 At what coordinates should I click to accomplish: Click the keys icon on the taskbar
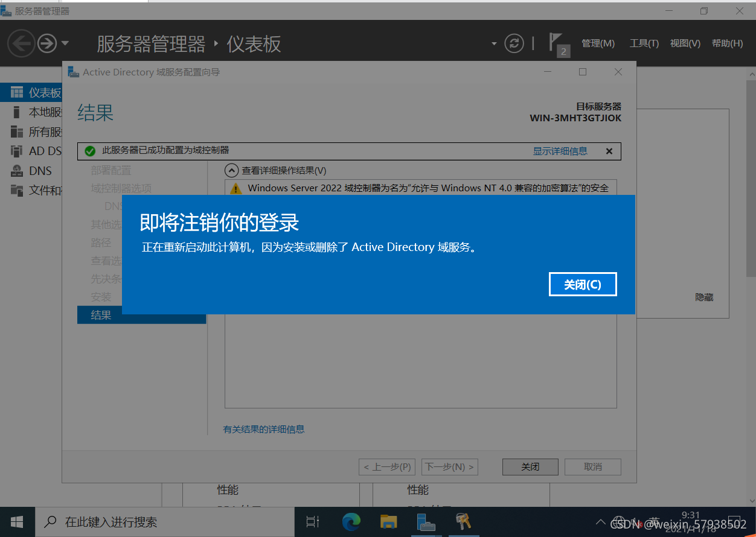click(x=464, y=522)
